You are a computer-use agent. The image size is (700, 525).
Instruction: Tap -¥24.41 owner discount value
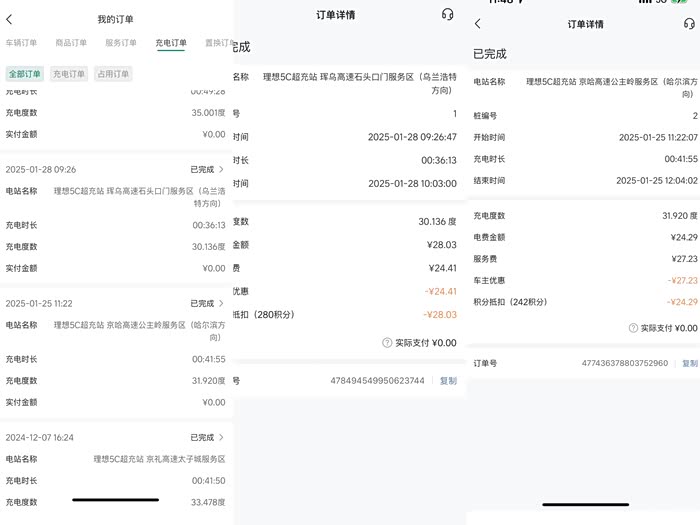(x=441, y=292)
